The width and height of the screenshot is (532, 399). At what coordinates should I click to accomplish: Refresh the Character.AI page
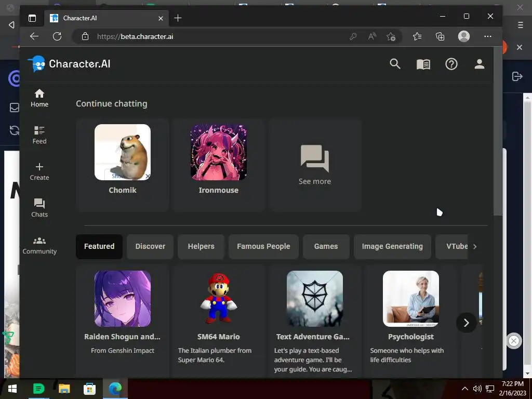[x=57, y=36]
